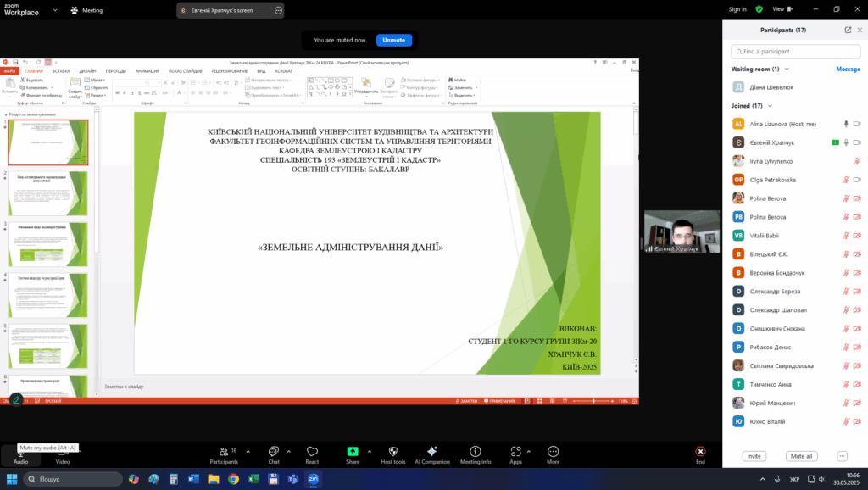The image size is (868, 490).
Task: Open ПЕРЕХОДЫ tab in PowerPoint ribbon
Action: [115, 71]
